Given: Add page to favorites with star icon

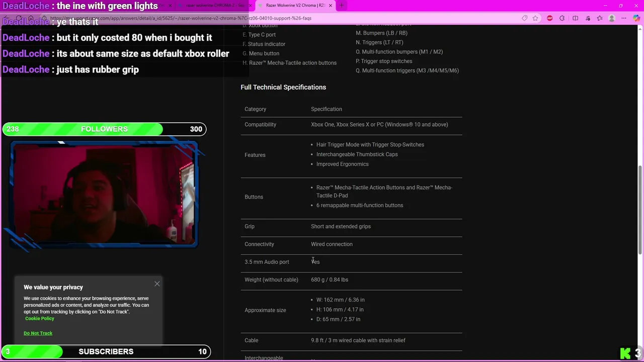Looking at the screenshot, I should [x=535, y=18].
